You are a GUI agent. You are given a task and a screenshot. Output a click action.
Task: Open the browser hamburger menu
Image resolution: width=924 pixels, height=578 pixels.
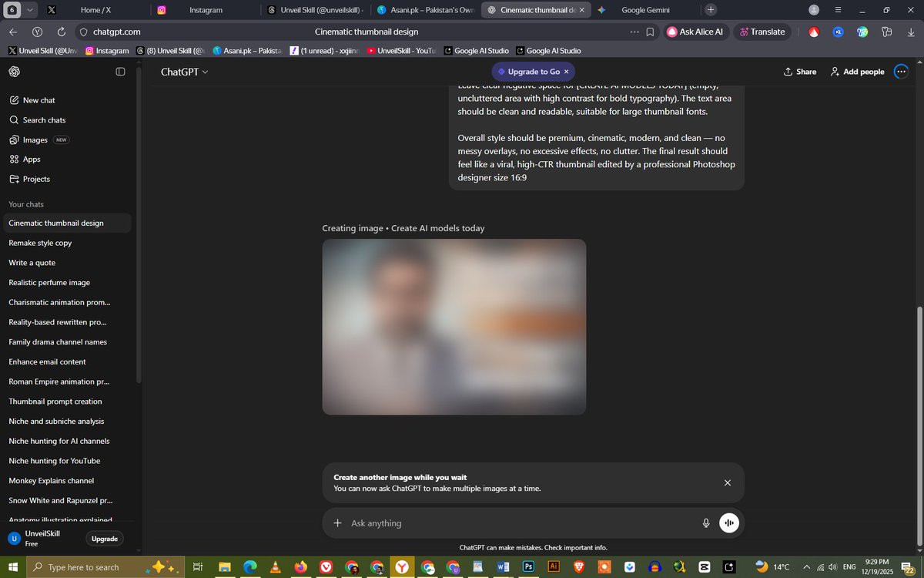839,10
